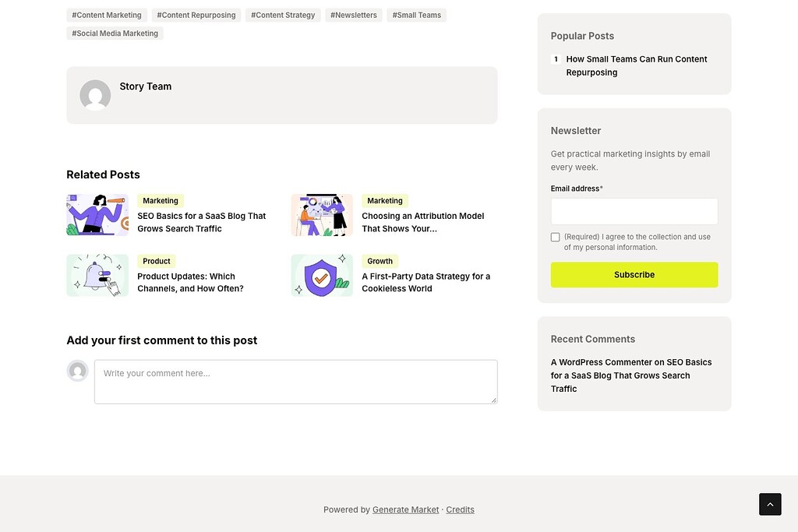Click the popular post rank number 1 badge
The image size is (798, 532).
click(x=556, y=59)
